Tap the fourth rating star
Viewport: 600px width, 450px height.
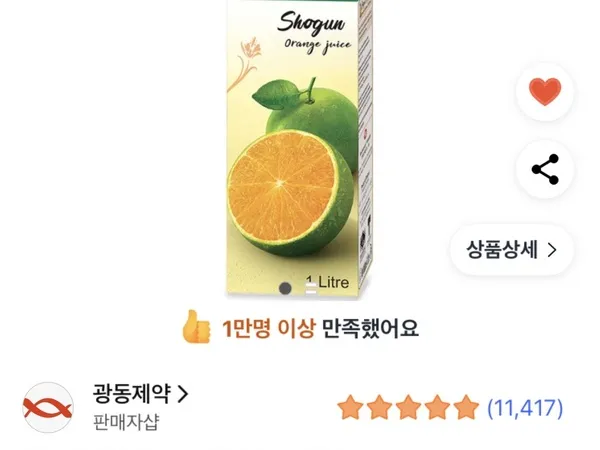[x=437, y=408]
